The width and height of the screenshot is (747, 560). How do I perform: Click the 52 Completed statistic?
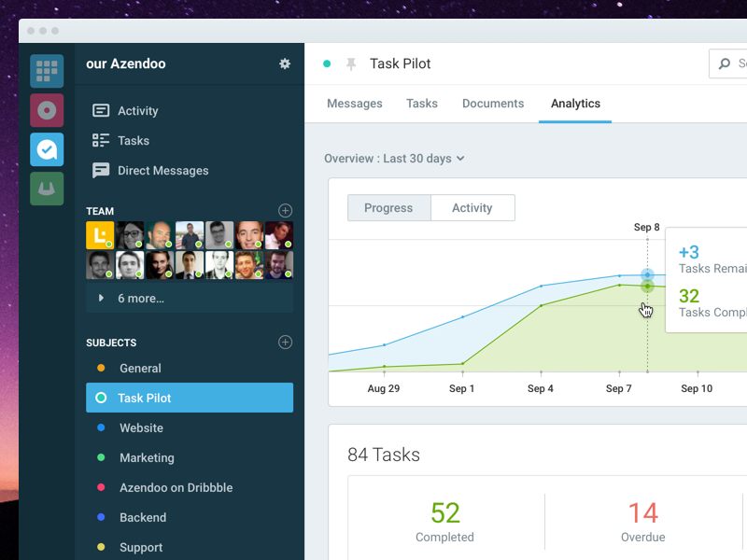coord(445,522)
